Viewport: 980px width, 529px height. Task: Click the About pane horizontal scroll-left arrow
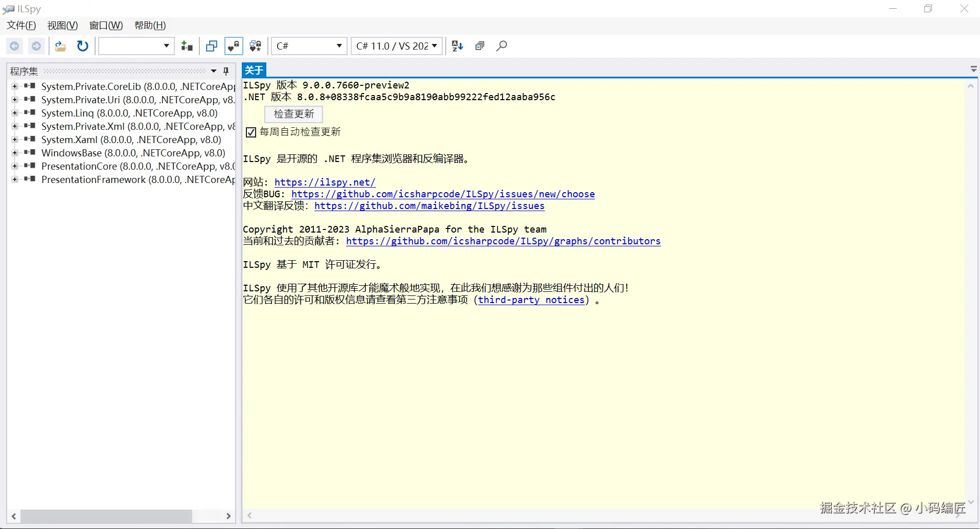coord(249,515)
